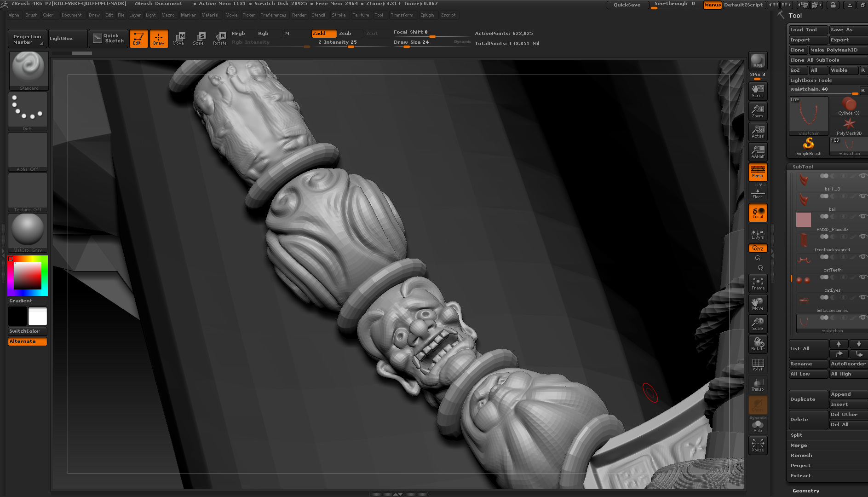Expand the Extract section
Viewport: 868px width, 497px height.
tap(801, 475)
